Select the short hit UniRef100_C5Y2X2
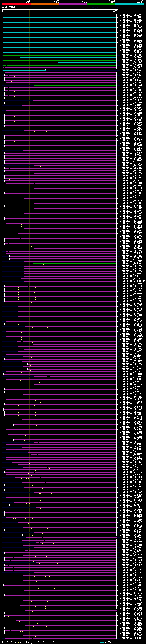146x644 pixels. pos(131,70)
